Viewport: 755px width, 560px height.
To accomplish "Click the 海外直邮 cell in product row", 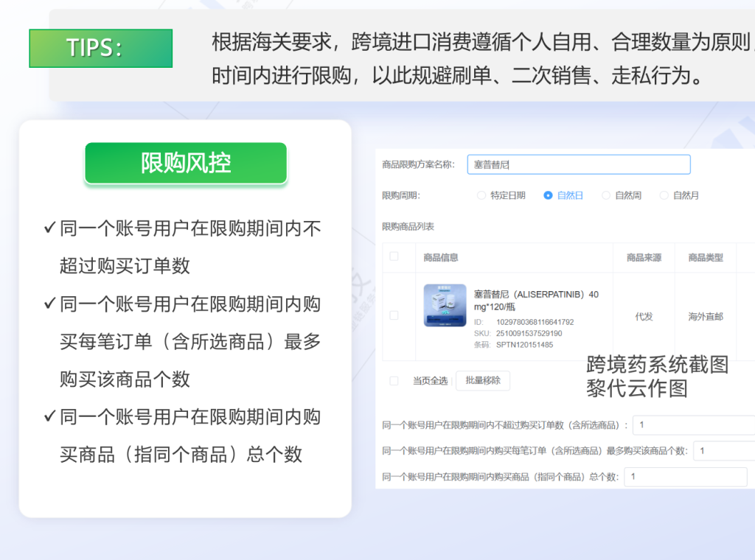I will (x=706, y=316).
